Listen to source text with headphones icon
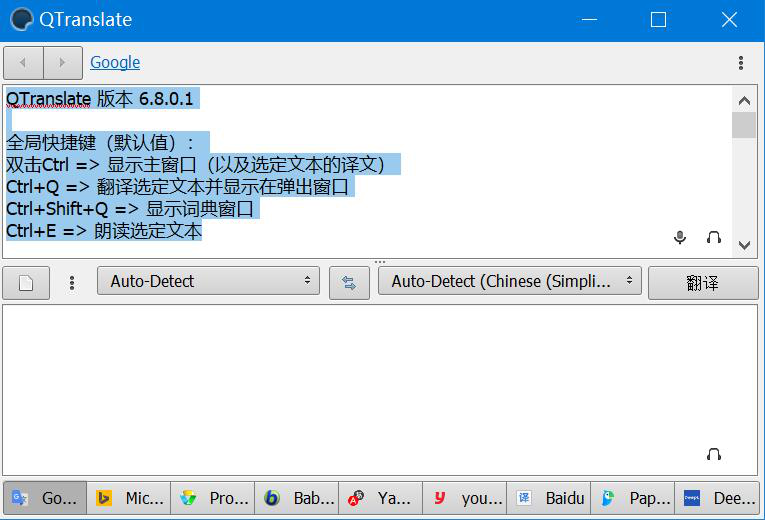 [714, 238]
